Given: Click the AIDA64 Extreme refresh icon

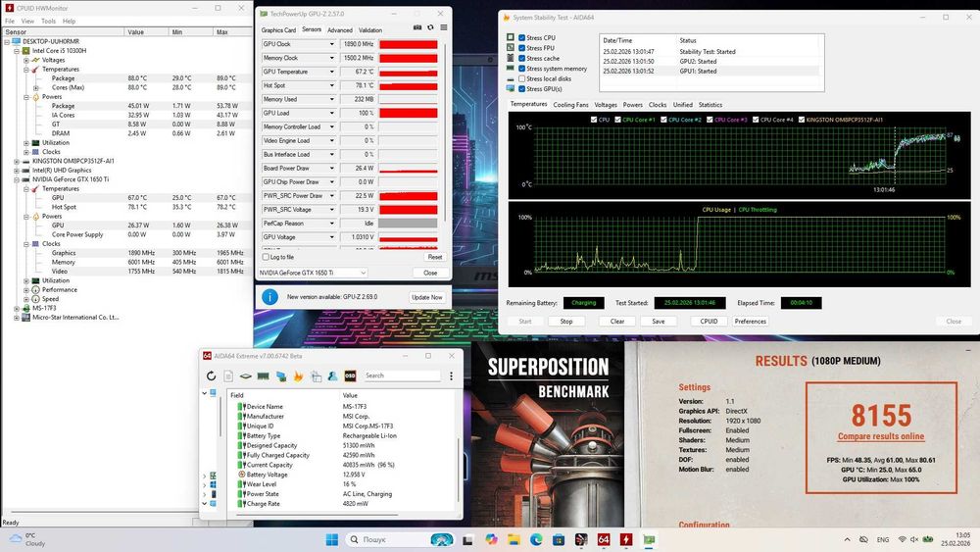Looking at the screenshot, I should (211, 376).
